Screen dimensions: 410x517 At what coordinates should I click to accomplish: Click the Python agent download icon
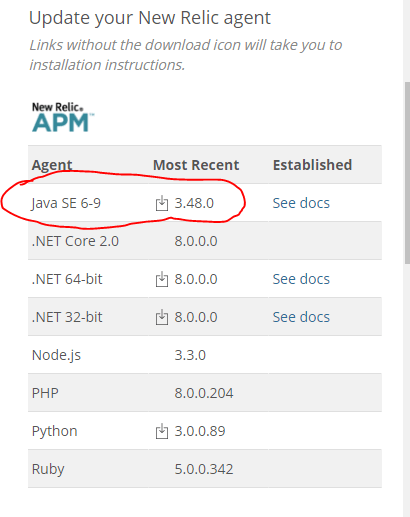(x=162, y=431)
